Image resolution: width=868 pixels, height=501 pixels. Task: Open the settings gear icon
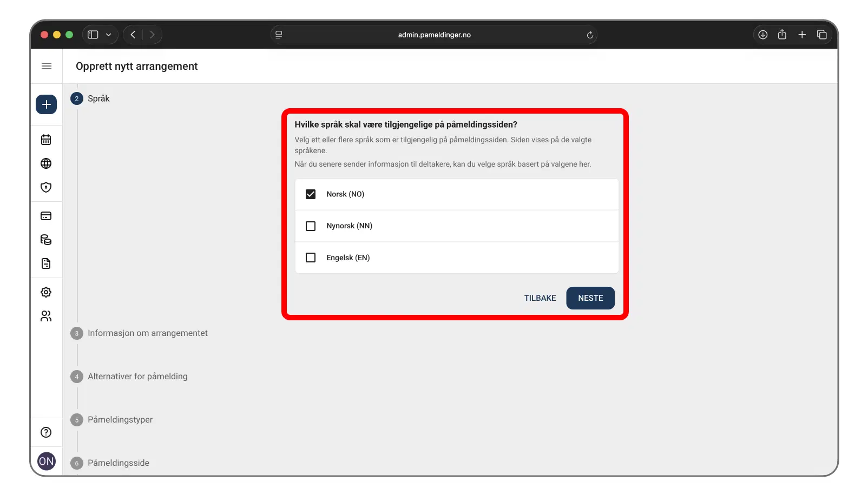tap(46, 292)
